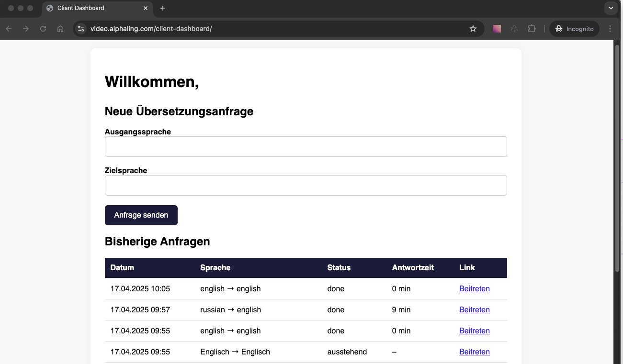Open Beitreten link for Englisch → Englisch row

474,352
